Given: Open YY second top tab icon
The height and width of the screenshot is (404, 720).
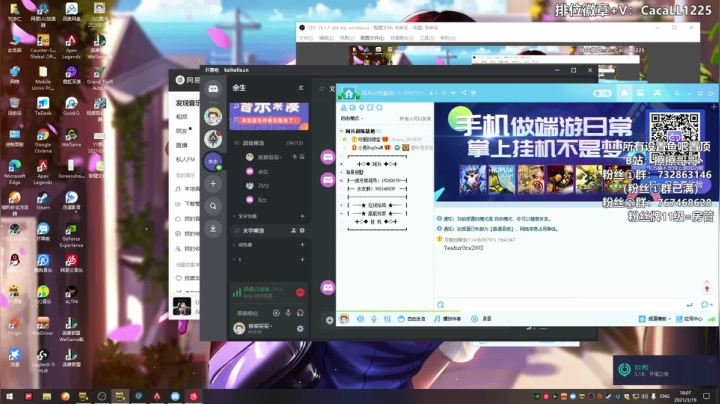Looking at the screenshot, I should pyautogui.click(x=641, y=93).
